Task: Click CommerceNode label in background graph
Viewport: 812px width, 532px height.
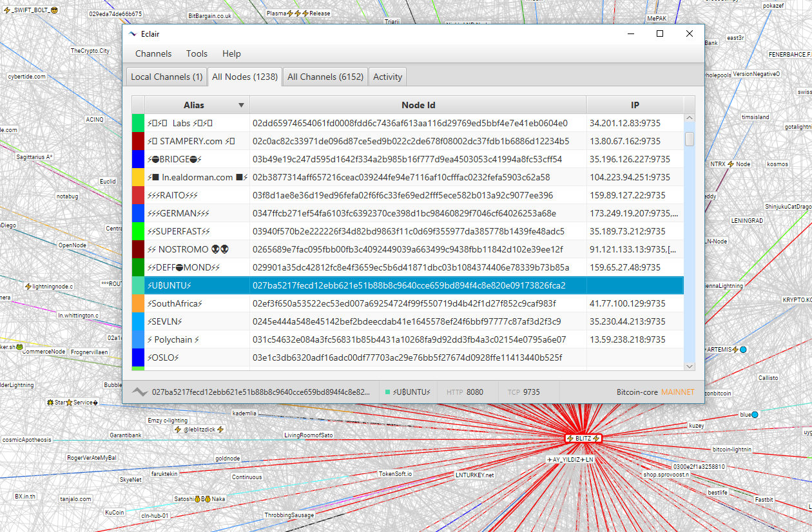Action: [44, 352]
